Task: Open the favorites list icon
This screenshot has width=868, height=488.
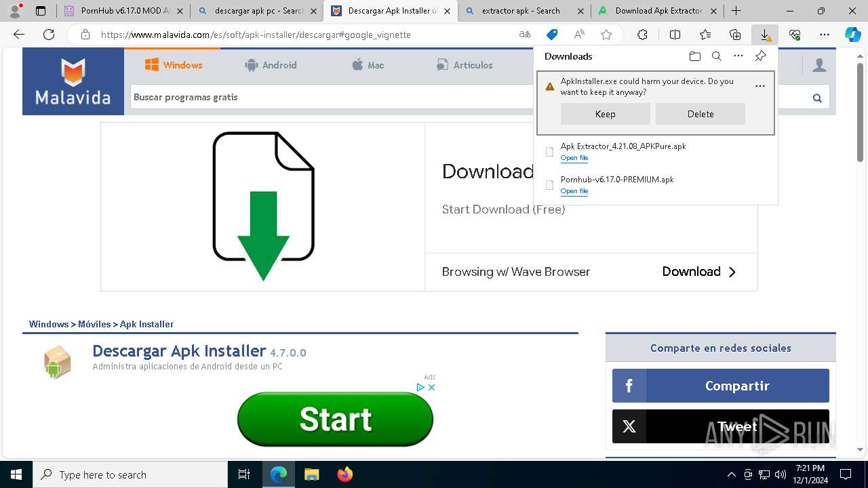Action: click(x=705, y=35)
